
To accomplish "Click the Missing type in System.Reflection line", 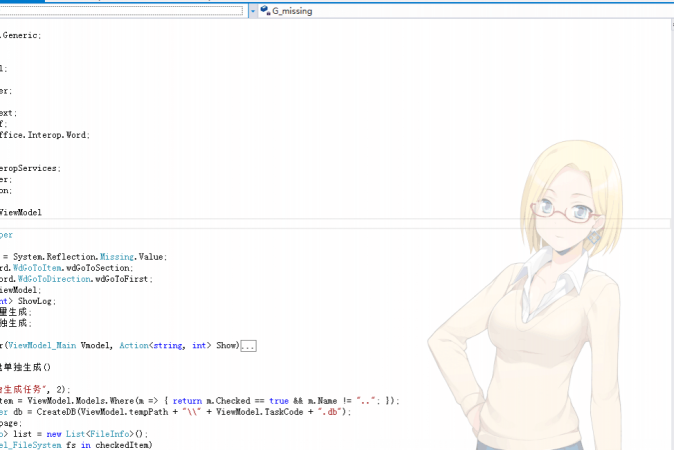I will click(117, 257).
